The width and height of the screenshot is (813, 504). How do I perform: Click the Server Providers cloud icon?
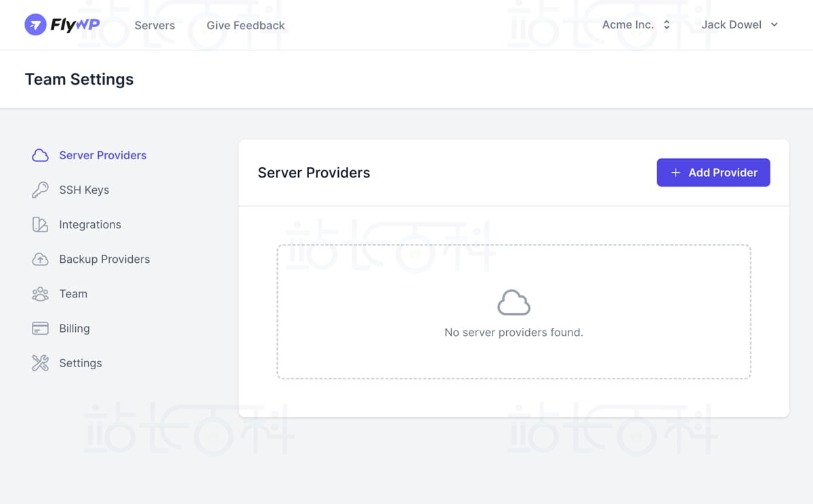[40, 155]
